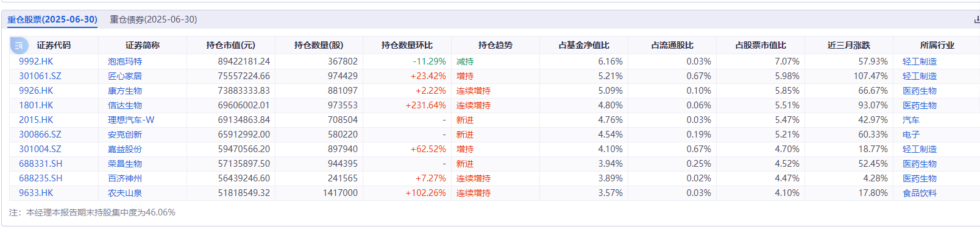Click the download export icon
This screenshot has height=227, width=980.
tap(976, 19)
